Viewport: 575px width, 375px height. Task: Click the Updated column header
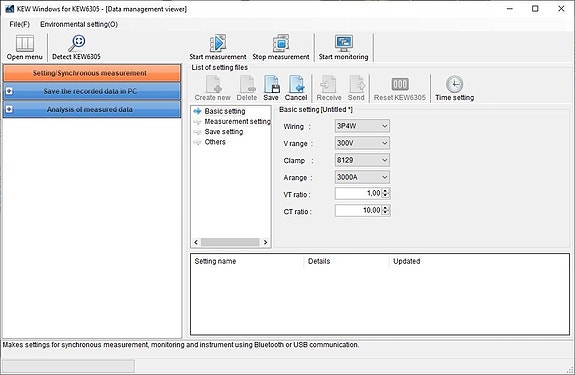[407, 261]
